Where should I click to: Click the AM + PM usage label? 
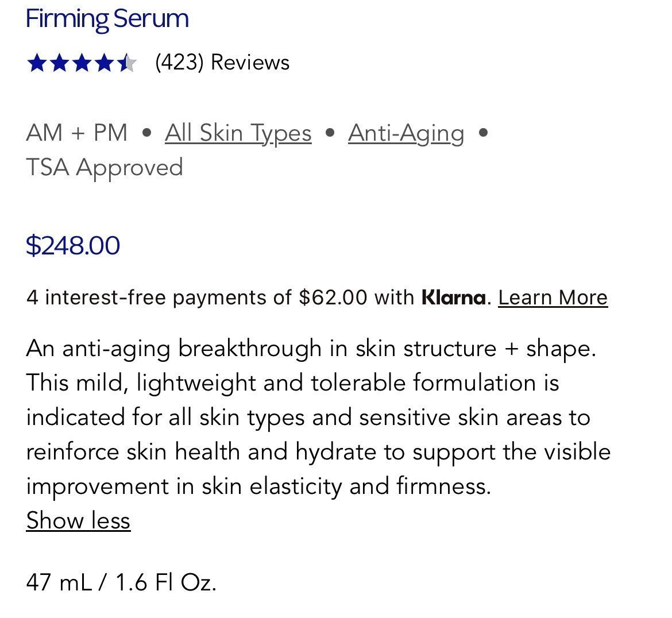77,133
